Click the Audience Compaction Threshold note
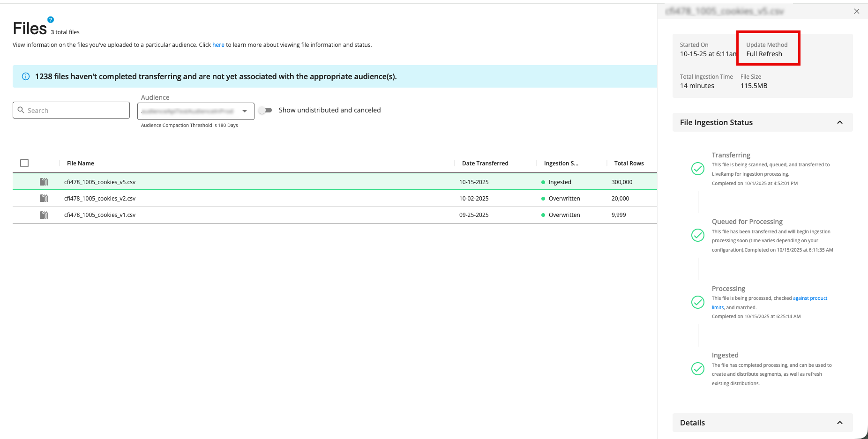The image size is (868, 439). 189,125
